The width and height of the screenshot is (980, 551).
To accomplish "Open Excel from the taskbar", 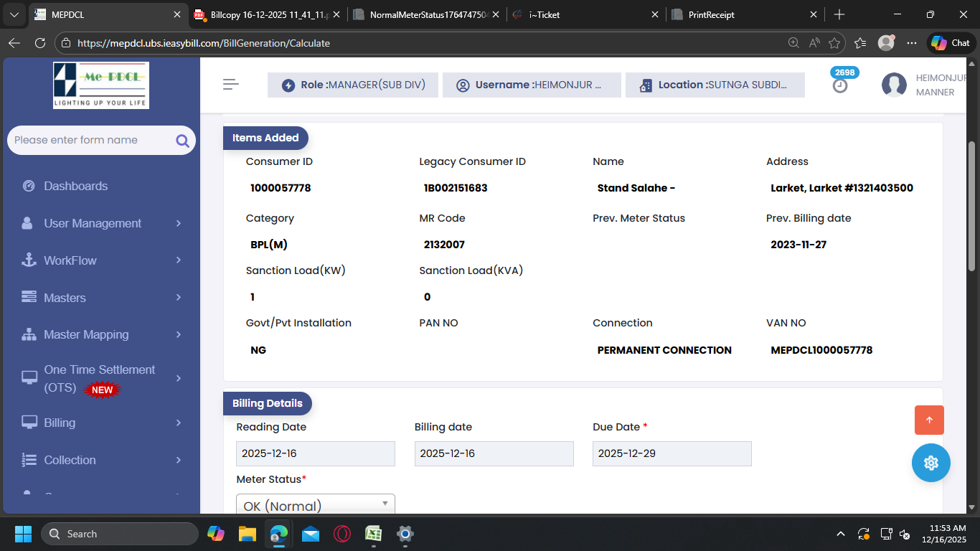I will coord(374,534).
